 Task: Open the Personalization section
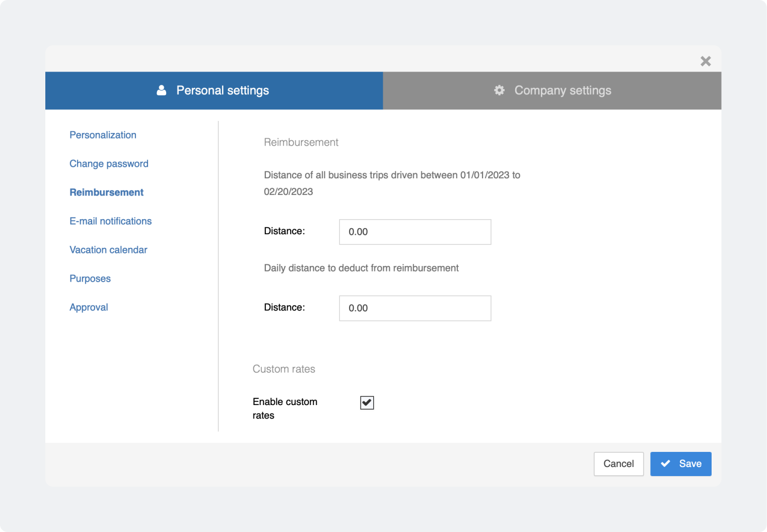tap(103, 135)
